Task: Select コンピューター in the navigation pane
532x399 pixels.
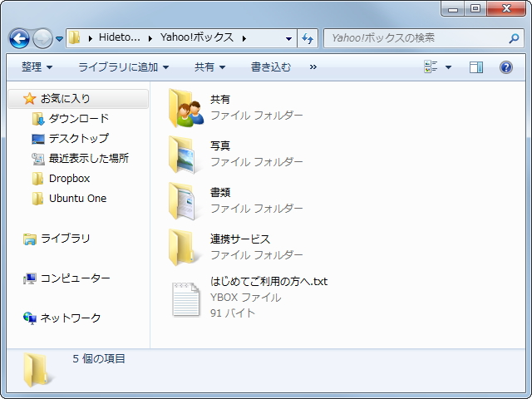Action: tap(76, 278)
